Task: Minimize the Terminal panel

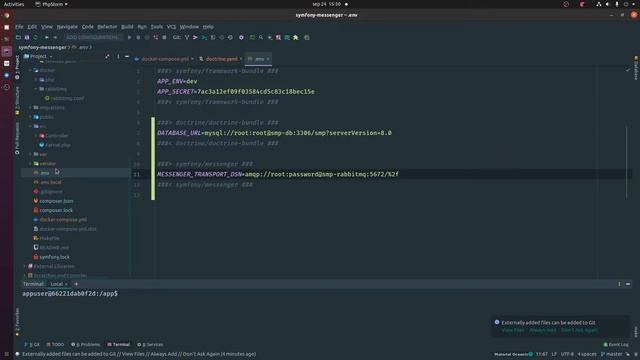Action: pos(628,284)
